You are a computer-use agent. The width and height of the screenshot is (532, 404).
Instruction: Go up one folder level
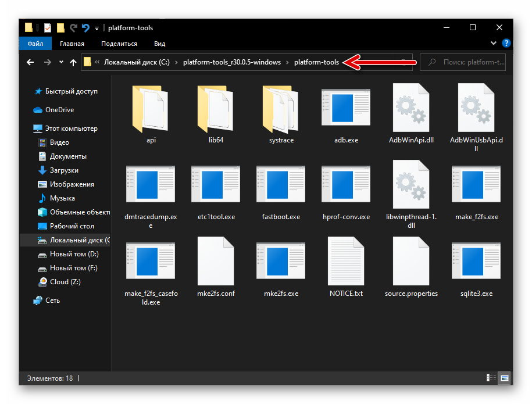pos(73,62)
